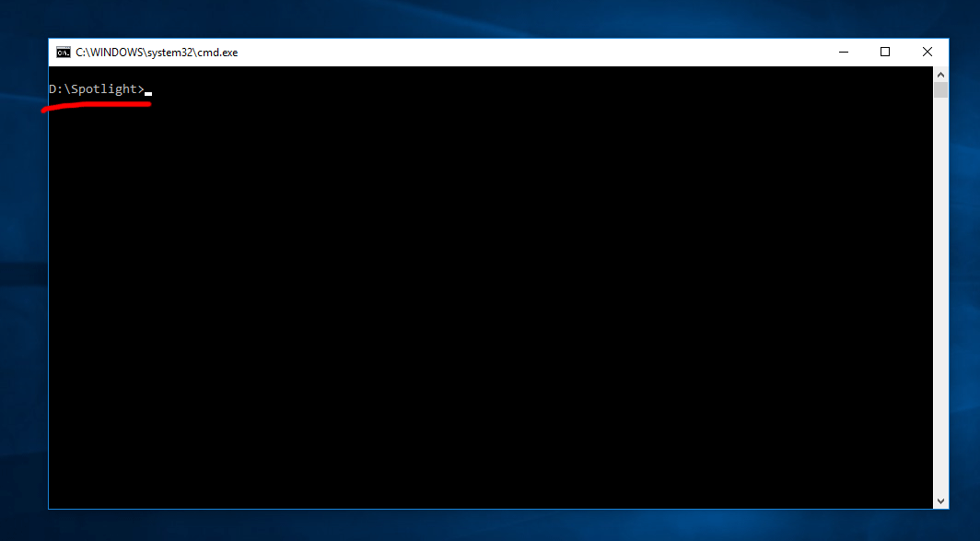The width and height of the screenshot is (980, 541).
Task: Click the desktop wallpaper left of the window
Action: coord(23,276)
